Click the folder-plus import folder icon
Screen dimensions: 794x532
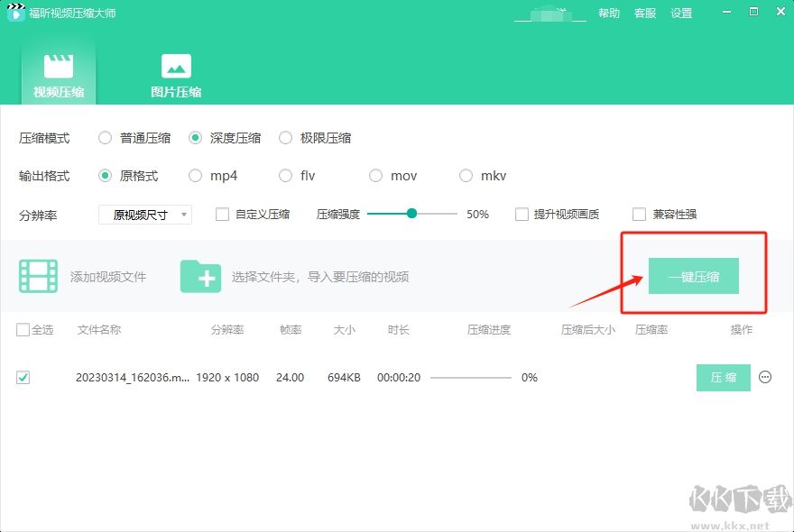click(x=200, y=276)
